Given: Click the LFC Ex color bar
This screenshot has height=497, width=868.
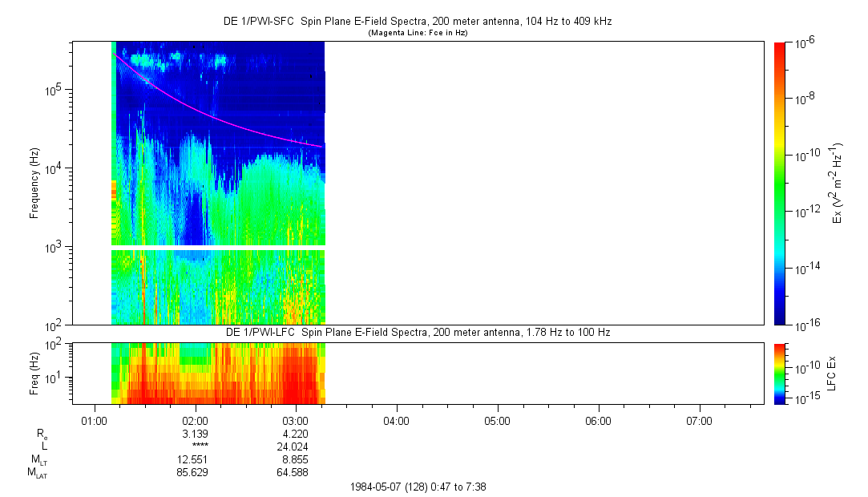Looking at the screenshot, I should point(780,373).
